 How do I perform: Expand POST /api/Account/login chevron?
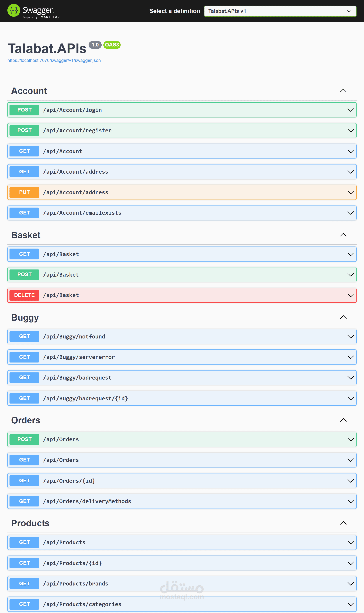[350, 110]
